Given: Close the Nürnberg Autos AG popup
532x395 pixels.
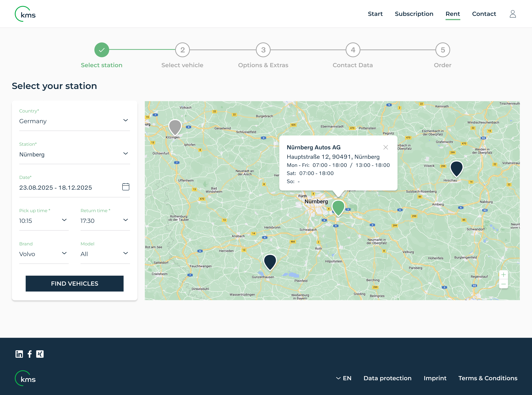Looking at the screenshot, I should pos(386,147).
